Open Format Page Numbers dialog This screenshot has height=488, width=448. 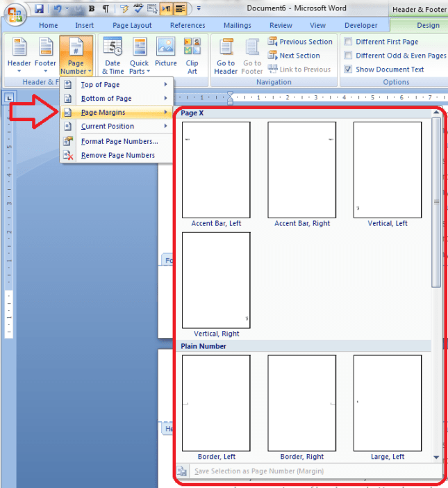click(x=117, y=141)
